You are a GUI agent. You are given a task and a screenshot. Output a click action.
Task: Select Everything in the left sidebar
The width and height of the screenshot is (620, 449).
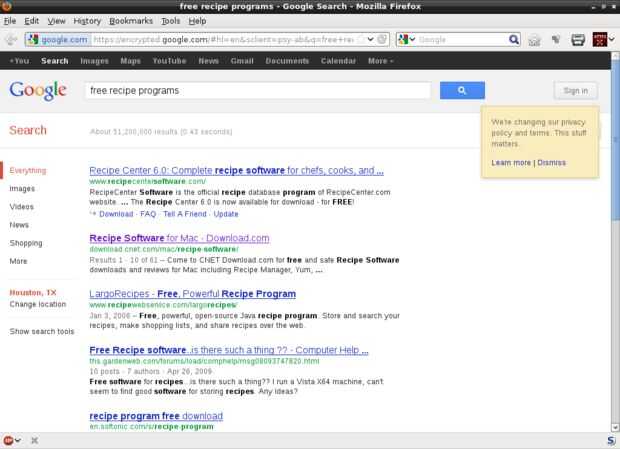pos(28,170)
